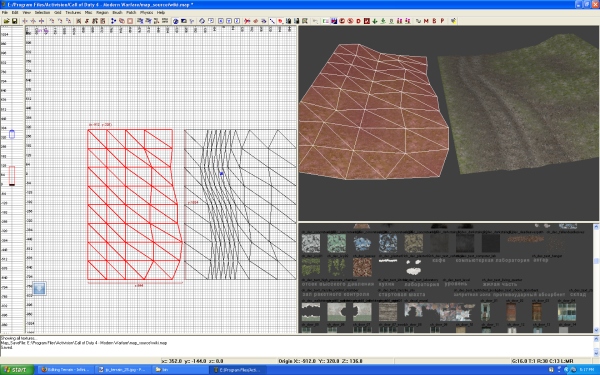
Task: Click the red letter D toolbar icon
Action: click(x=359, y=21)
